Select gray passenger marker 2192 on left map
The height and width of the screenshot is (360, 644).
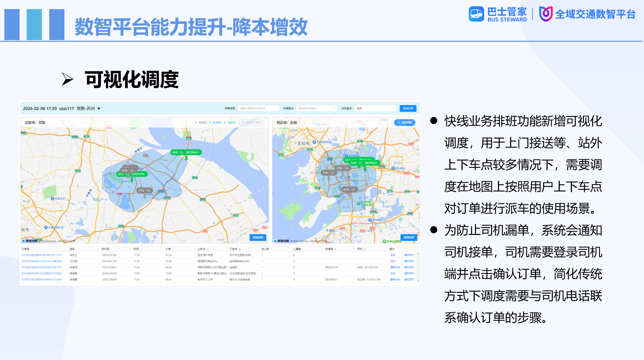144,191
